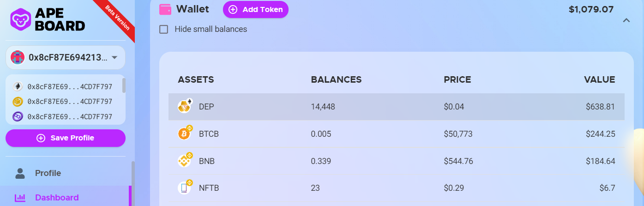
Task: Click the purple chain address icon
Action: pyautogui.click(x=18, y=117)
